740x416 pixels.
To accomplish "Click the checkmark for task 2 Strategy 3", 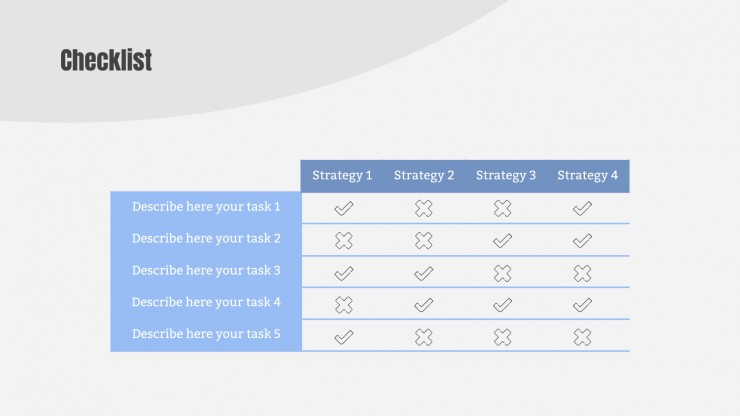I will (502, 241).
